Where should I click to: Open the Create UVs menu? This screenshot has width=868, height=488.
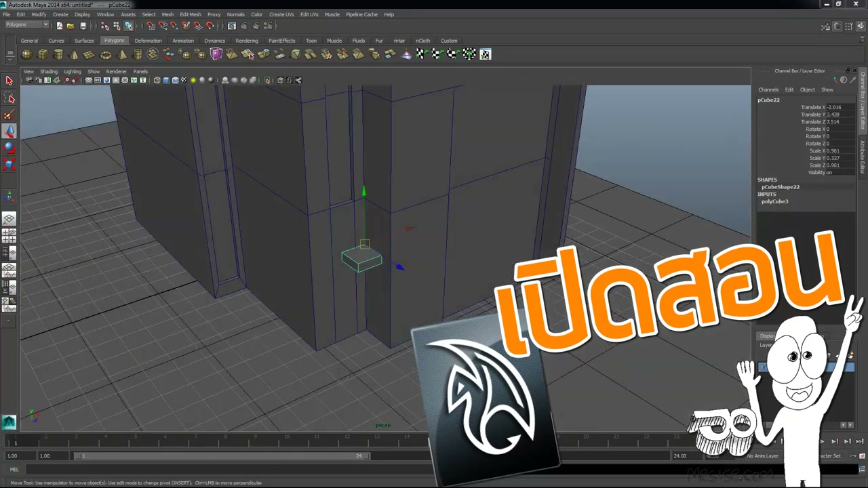(281, 14)
